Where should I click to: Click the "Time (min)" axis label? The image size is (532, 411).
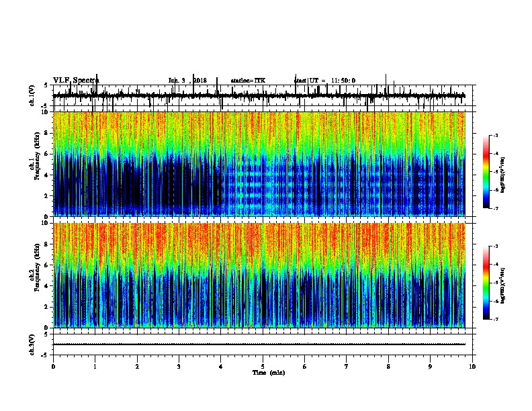point(269,373)
